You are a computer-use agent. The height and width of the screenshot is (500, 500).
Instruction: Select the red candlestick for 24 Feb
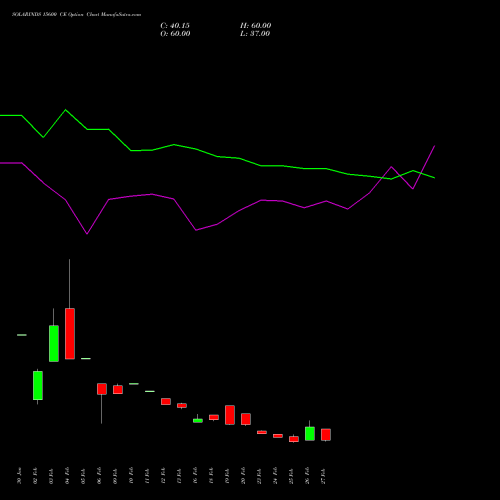pos(278,436)
